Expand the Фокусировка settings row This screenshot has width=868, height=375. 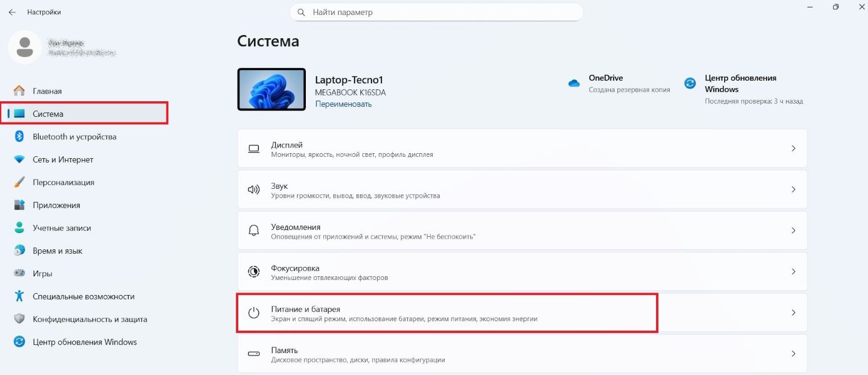coord(793,271)
